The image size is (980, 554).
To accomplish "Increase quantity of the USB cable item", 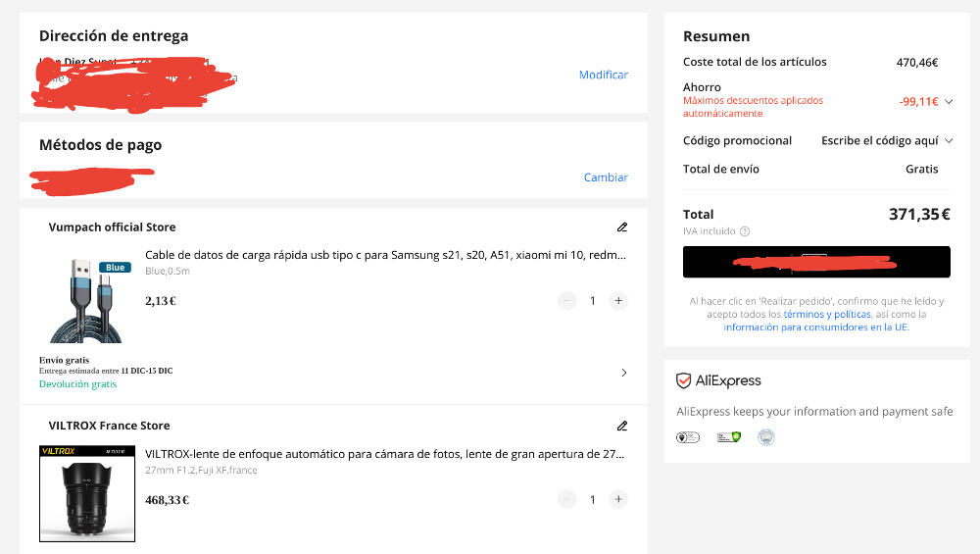I will (618, 301).
